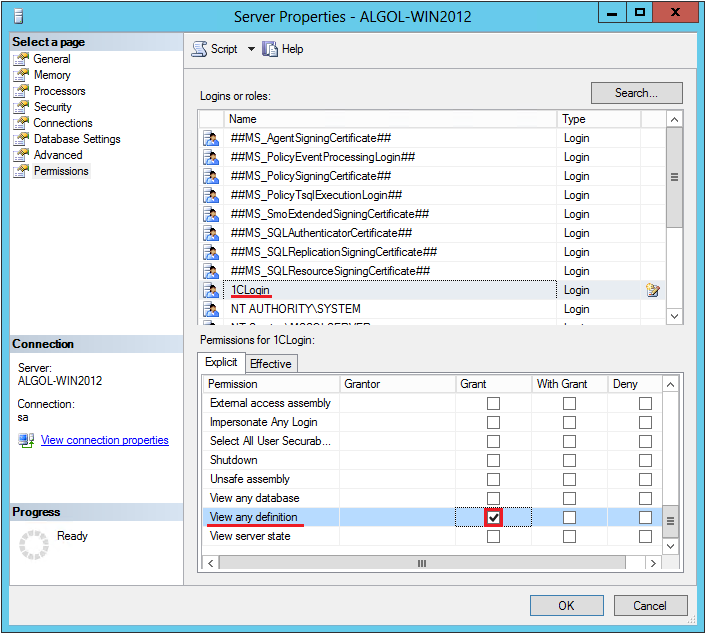706x634 pixels.
Task: Click the Search... button
Action: 636,93
